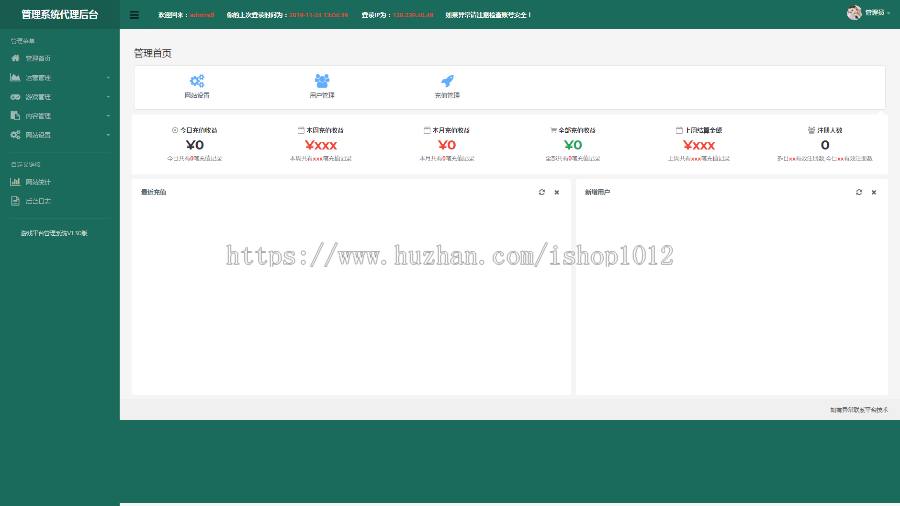Image resolution: width=900 pixels, height=506 pixels.
Task: Expand the sidebar menu beside the area chart icon
Action: pos(108,77)
